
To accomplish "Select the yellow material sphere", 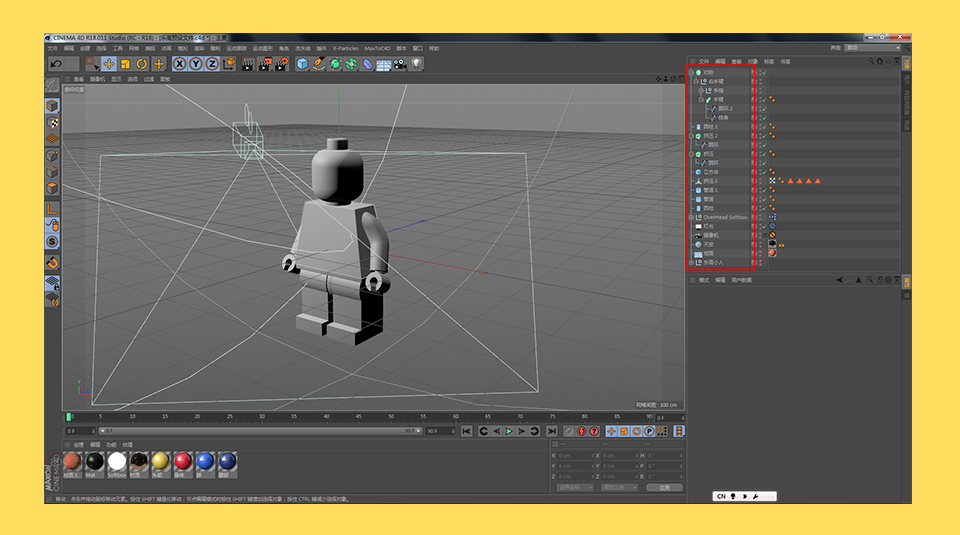I will pos(161,465).
